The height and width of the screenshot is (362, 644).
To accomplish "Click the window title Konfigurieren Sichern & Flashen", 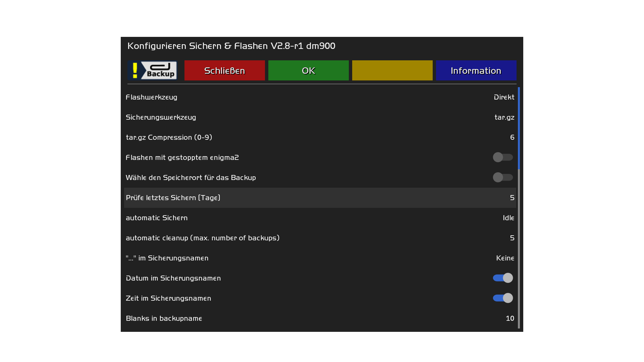I will tap(231, 46).
